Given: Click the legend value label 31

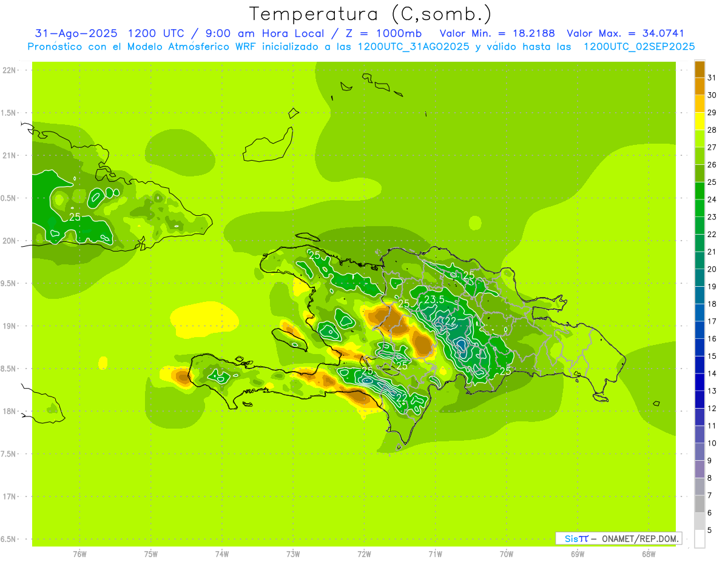Looking at the screenshot, I should click(712, 78).
